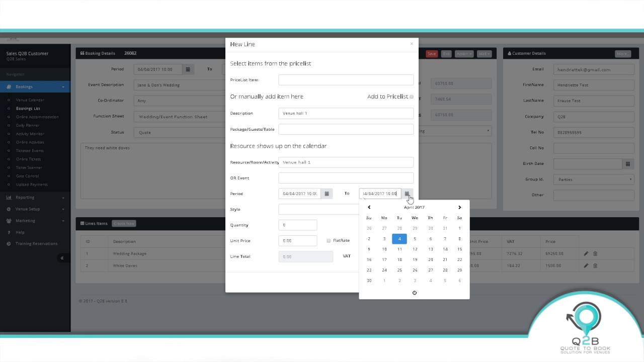
Task: Open Bookings List in the sidebar
Action: coord(28,109)
